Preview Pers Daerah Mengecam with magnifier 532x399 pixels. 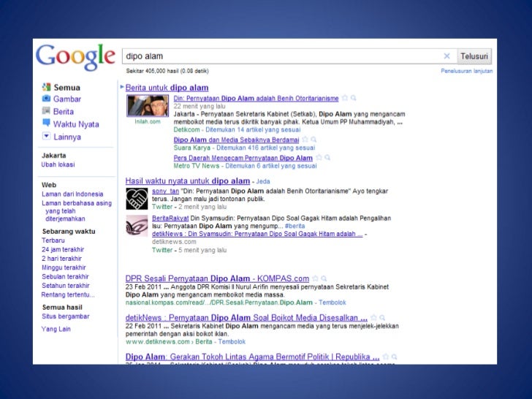click(327, 157)
